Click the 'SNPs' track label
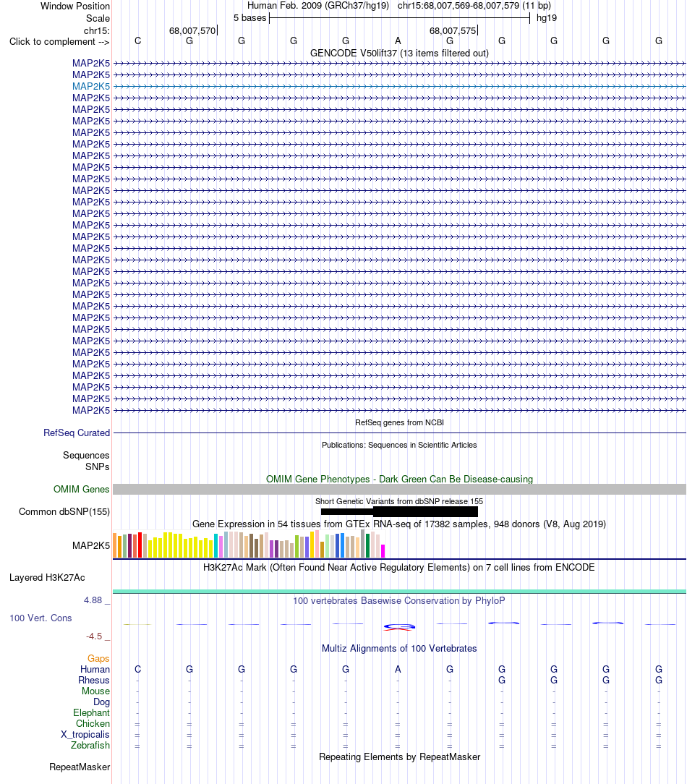This screenshot has width=687, height=784. click(97, 467)
